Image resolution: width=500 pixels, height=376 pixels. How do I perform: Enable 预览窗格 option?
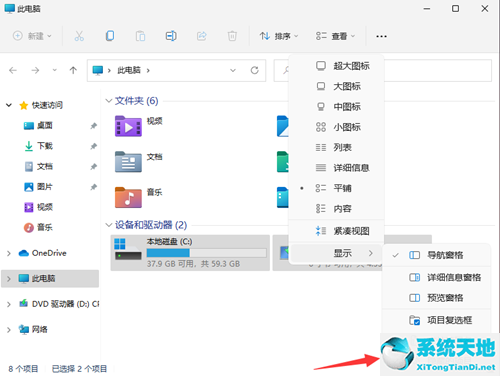[x=436, y=298]
